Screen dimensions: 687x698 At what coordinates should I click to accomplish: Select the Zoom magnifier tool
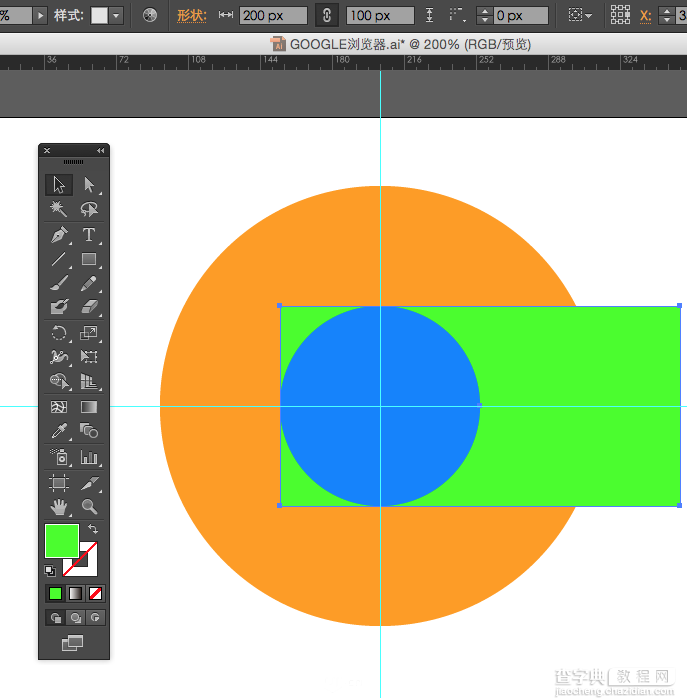click(89, 507)
